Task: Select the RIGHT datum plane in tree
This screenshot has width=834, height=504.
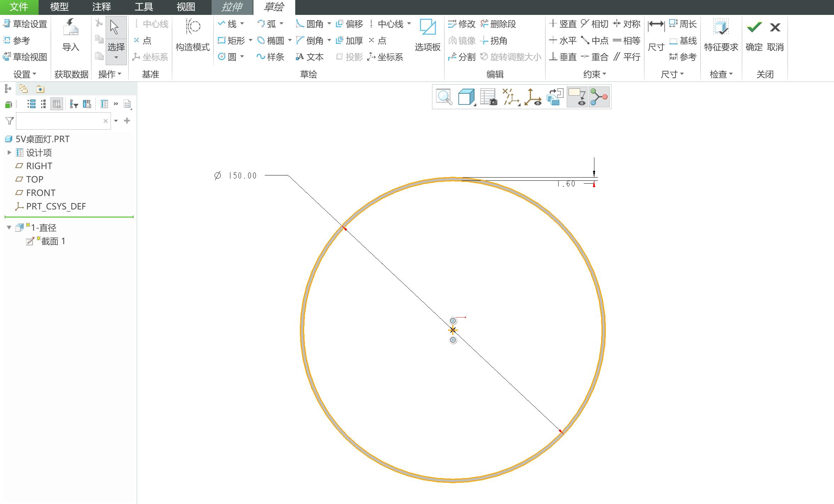Action: pyautogui.click(x=34, y=166)
